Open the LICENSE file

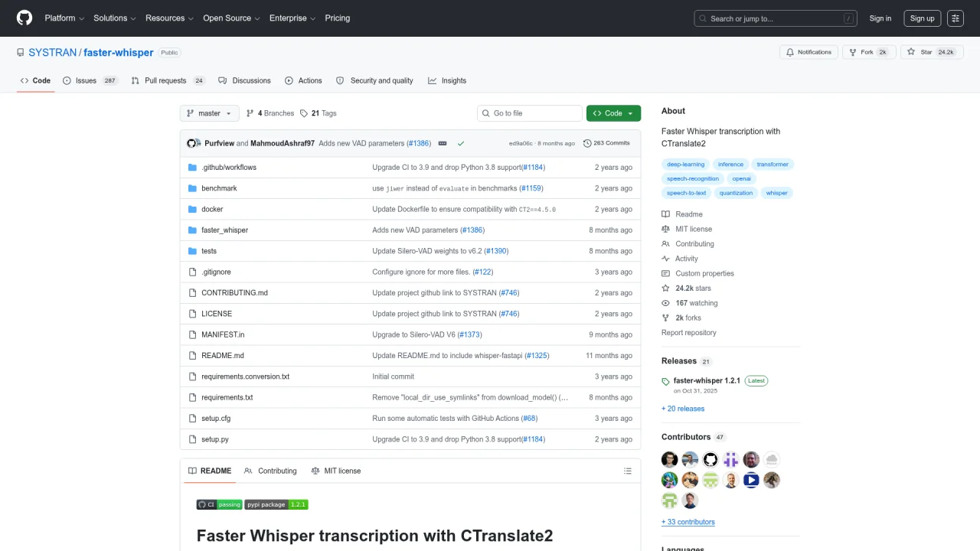coord(217,314)
